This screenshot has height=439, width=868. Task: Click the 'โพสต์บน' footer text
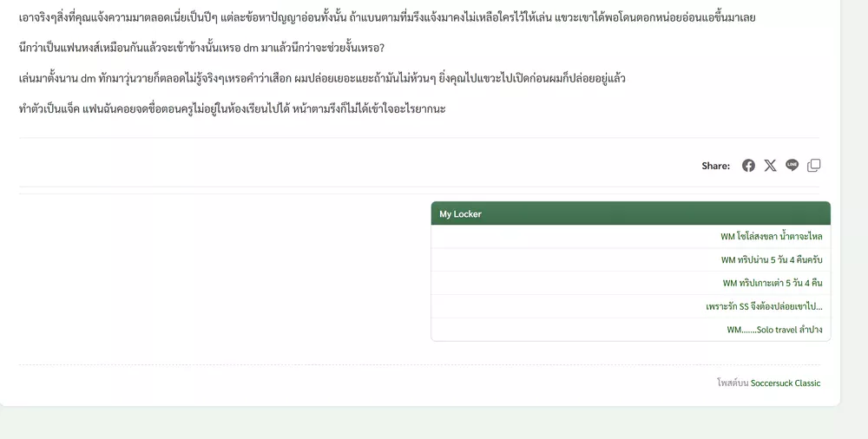[733, 383]
